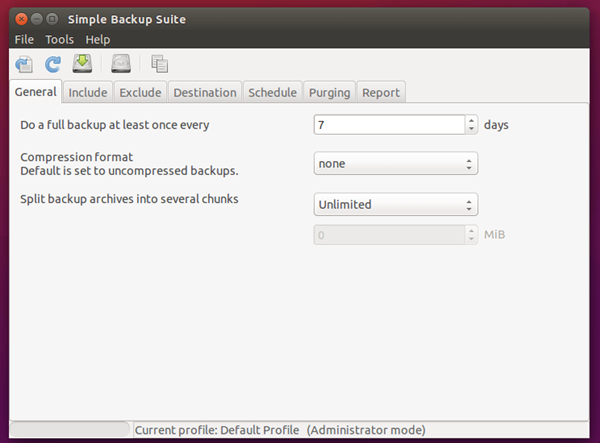Increase the full backup days value

[471, 121]
